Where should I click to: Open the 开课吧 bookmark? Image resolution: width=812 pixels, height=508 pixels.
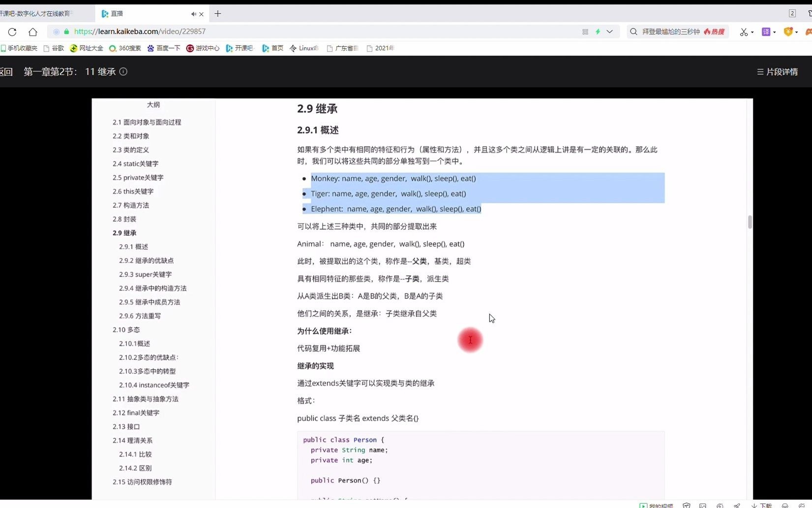[x=240, y=48]
